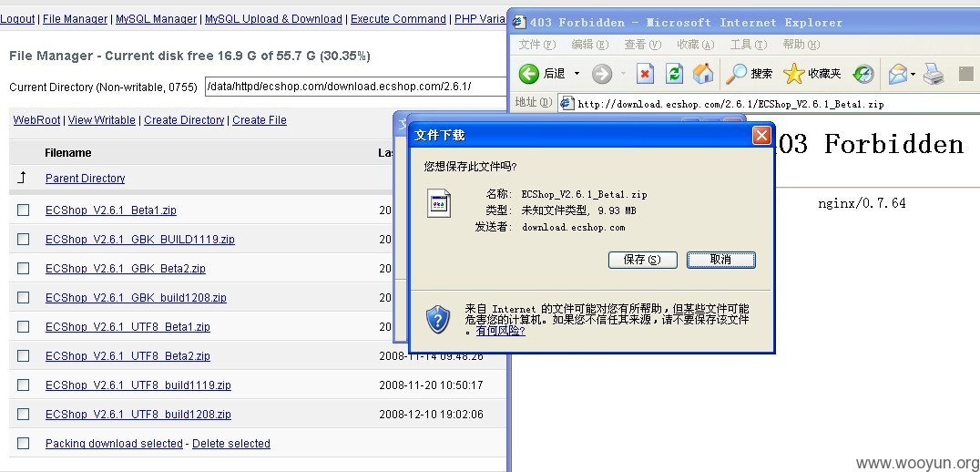Go to WebRoot link
980x472 pixels.
pyautogui.click(x=36, y=120)
